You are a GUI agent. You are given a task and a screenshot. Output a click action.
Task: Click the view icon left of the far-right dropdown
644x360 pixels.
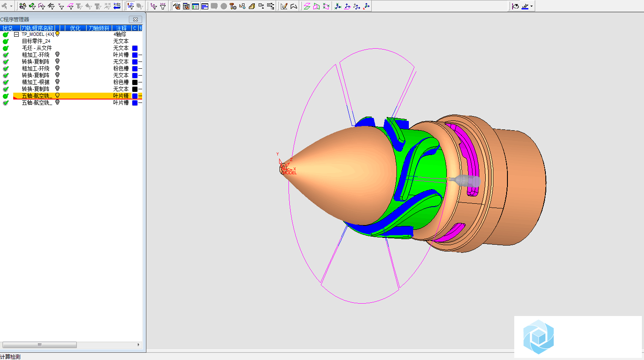coord(515,6)
